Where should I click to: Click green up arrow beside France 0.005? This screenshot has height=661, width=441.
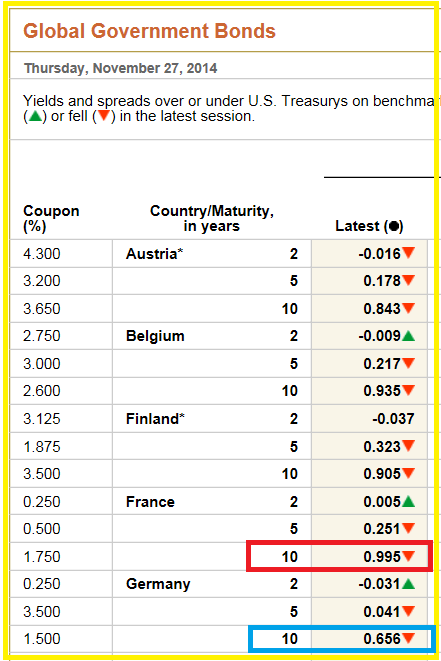408,502
